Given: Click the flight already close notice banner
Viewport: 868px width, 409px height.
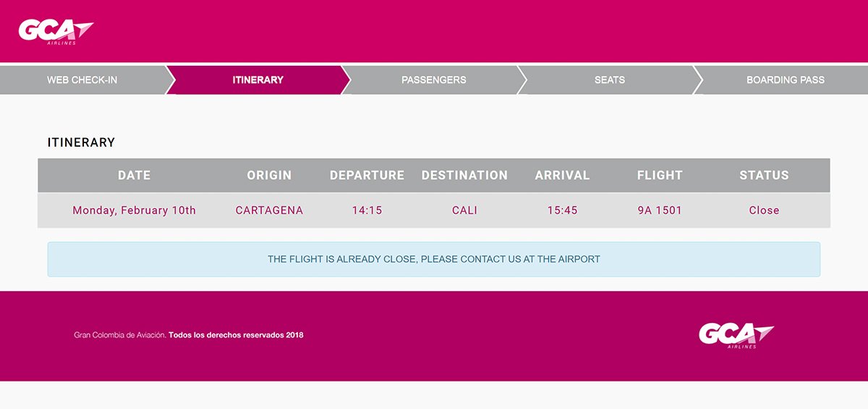Looking at the screenshot, I should pyautogui.click(x=434, y=259).
